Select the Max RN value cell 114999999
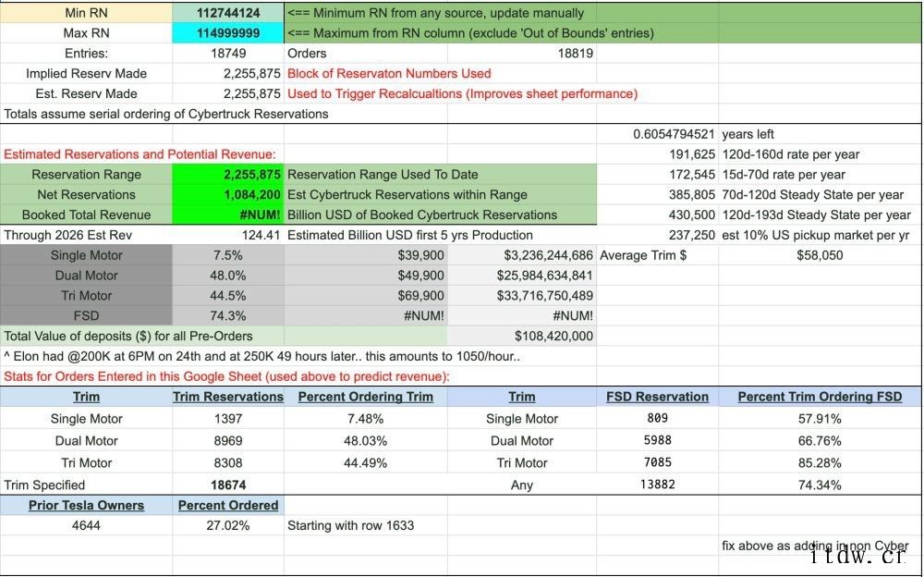The width and height of the screenshot is (924, 577). 228,33
